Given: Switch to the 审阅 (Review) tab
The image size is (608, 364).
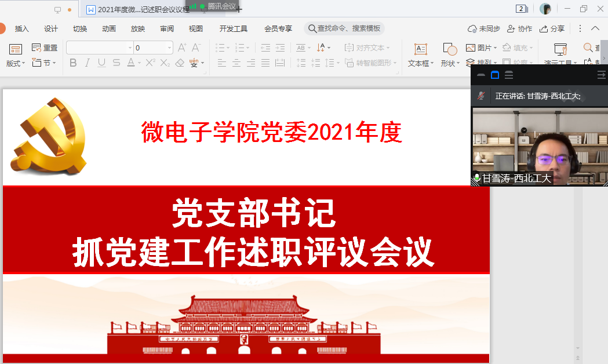Looking at the screenshot, I should coord(167,28).
